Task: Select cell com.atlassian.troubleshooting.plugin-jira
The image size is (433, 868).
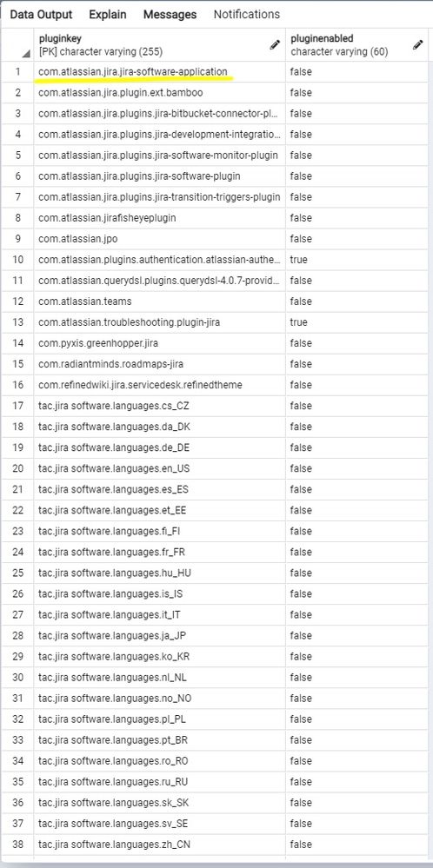Action: coord(159,322)
